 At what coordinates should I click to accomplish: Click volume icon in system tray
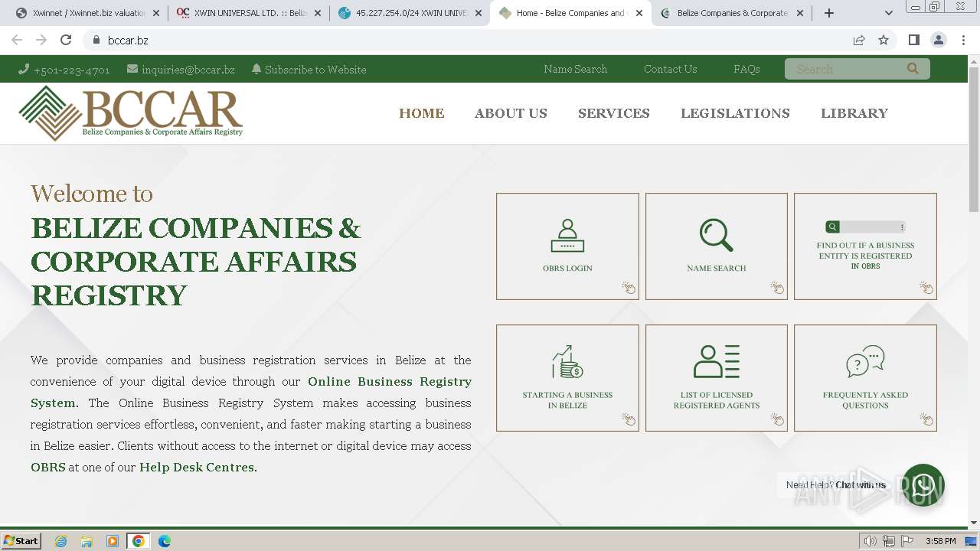pos(871,541)
